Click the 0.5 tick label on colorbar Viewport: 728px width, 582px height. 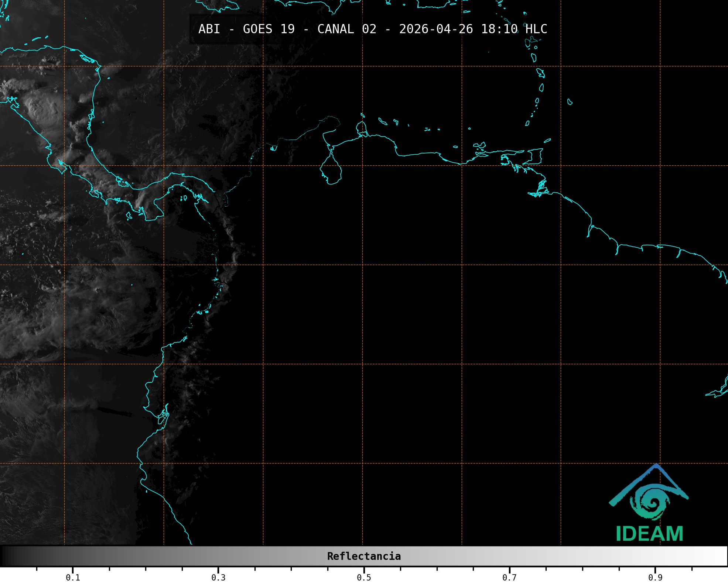[364, 577]
